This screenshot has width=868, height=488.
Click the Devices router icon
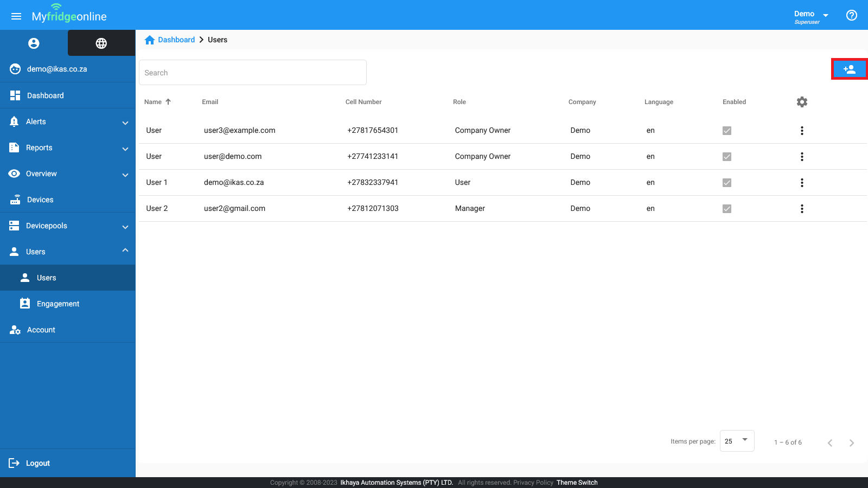click(15, 200)
